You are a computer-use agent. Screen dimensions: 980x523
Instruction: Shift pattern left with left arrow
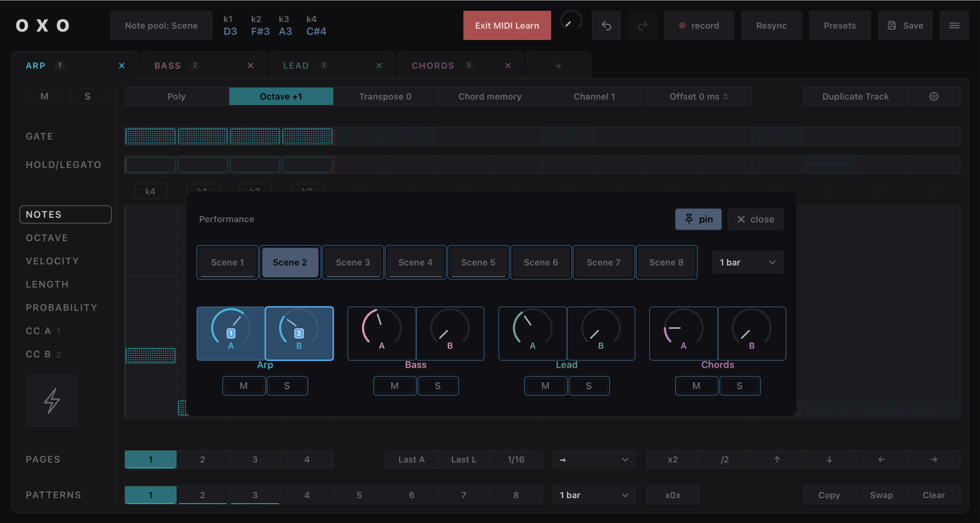coord(881,459)
